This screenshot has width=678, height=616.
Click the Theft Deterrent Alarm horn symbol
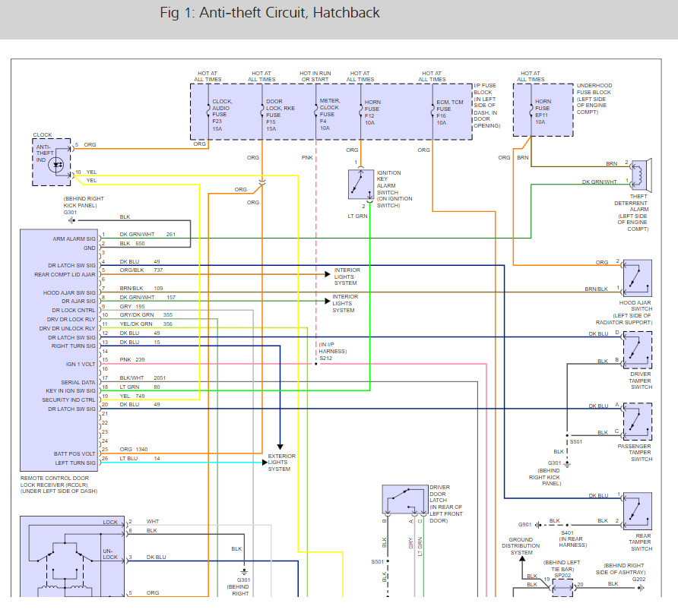[642, 175]
